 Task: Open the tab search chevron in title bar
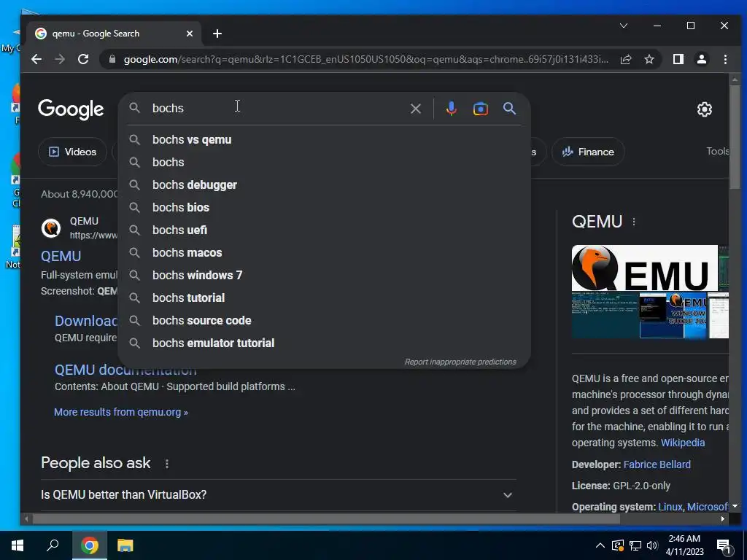click(x=623, y=26)
